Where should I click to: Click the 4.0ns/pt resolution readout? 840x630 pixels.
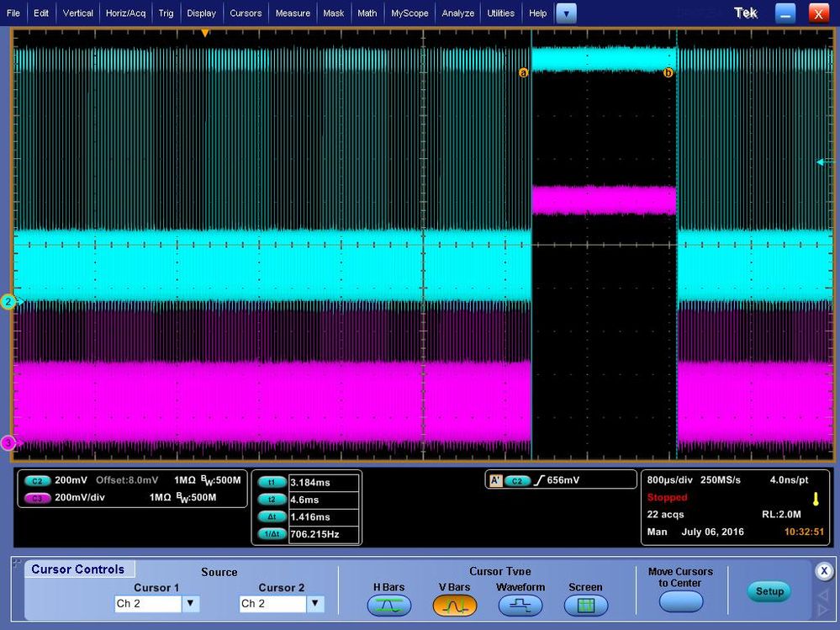pos(789,480)
